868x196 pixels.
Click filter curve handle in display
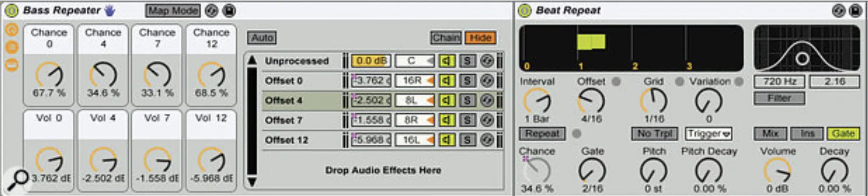[x=802, y=59]
